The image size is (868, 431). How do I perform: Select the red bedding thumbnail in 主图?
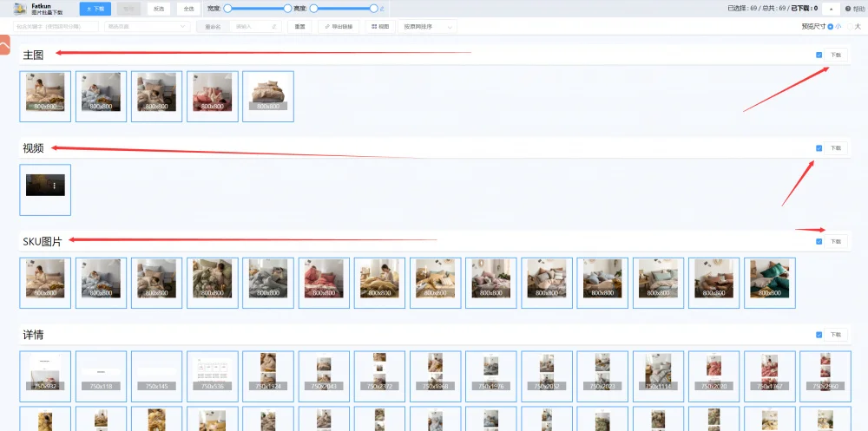(213, 96)
